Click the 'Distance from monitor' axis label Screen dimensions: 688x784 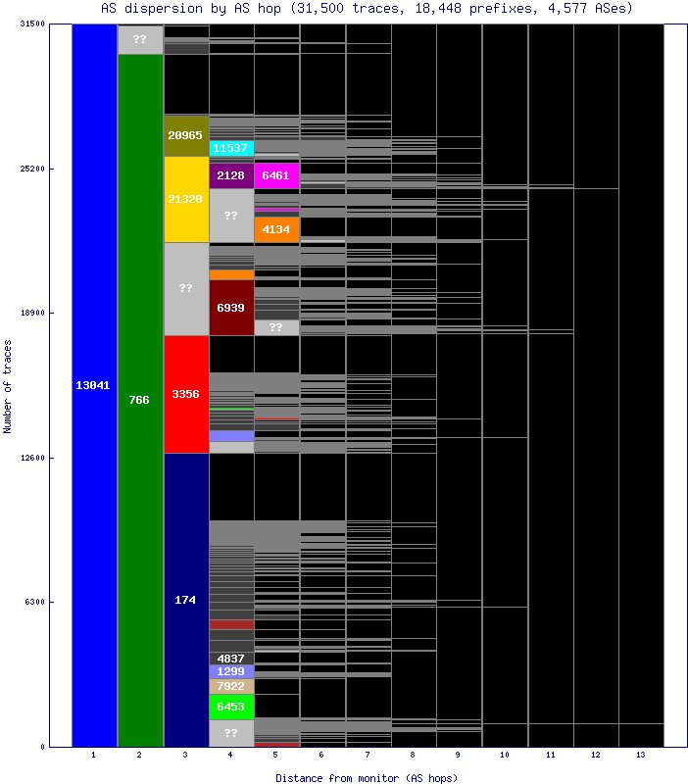[x=367, y=777]
